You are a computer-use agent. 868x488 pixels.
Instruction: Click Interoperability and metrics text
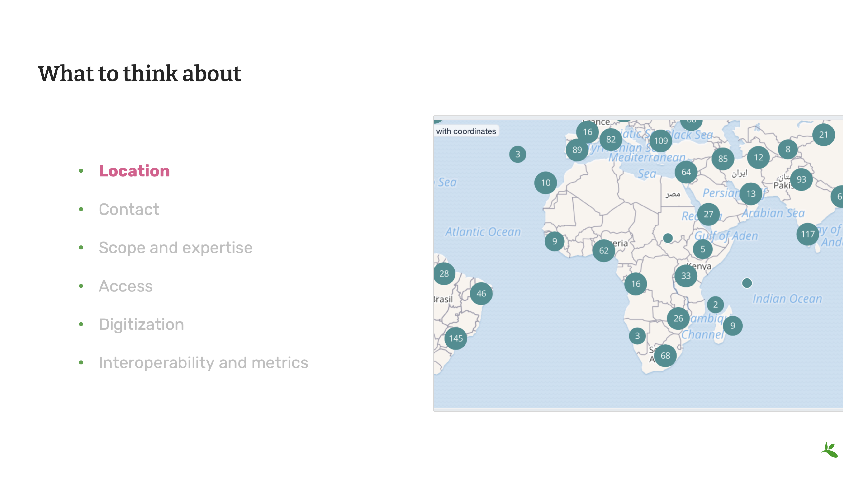tap(203, 363)
